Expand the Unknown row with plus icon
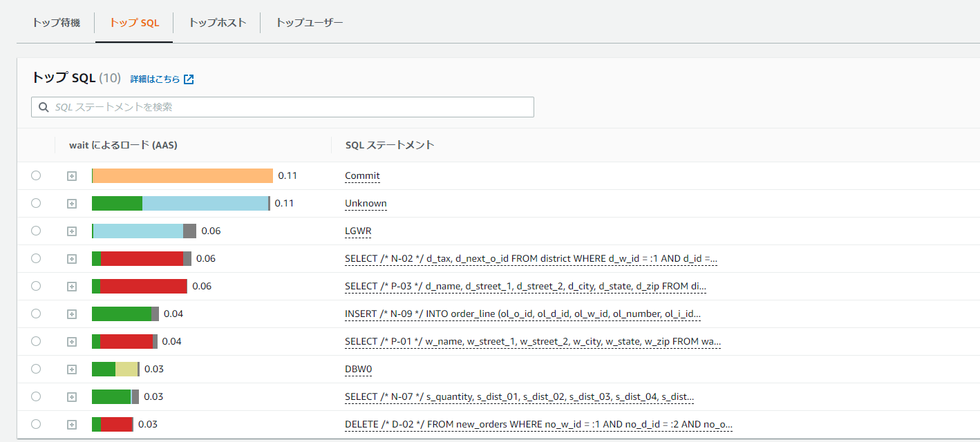This screenshot has width=980, height=442. (72, 204)
